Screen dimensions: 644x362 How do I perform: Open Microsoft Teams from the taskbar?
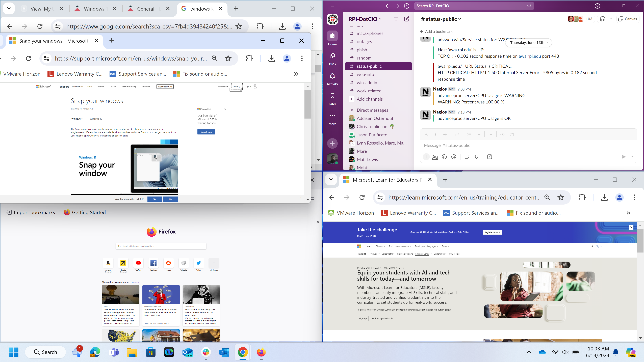114,352
